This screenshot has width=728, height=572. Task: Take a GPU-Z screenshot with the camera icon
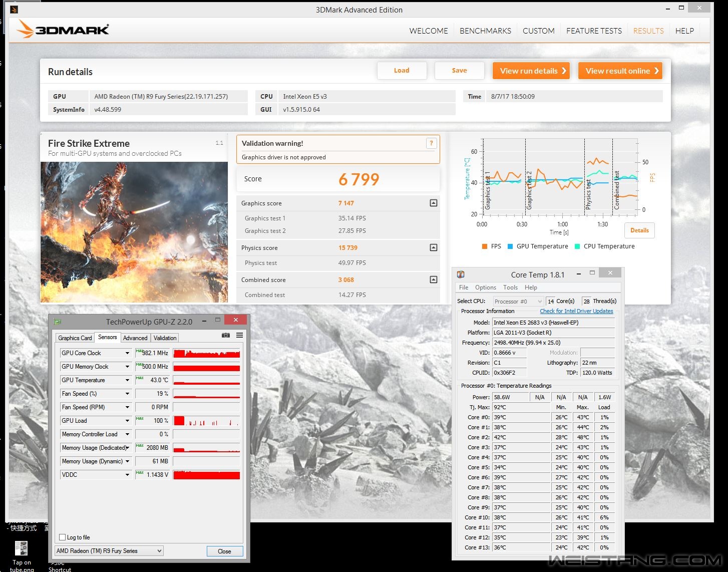click(x=226, y=335)
